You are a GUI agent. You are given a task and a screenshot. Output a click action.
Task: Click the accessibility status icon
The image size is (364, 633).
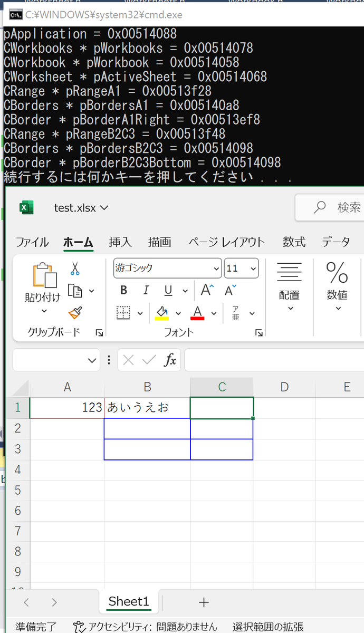point(79,627)
